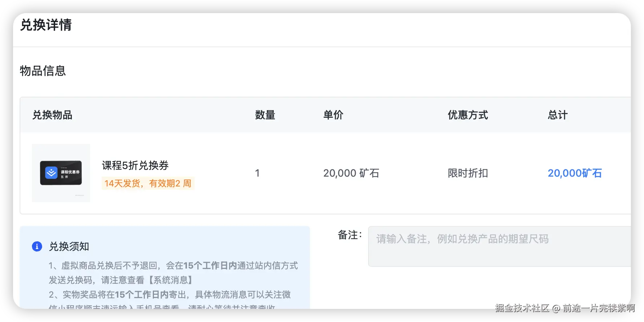Click the 20,000 矿石 unit price value
Viewport: 644px width, 322px height.
point(351,173)
